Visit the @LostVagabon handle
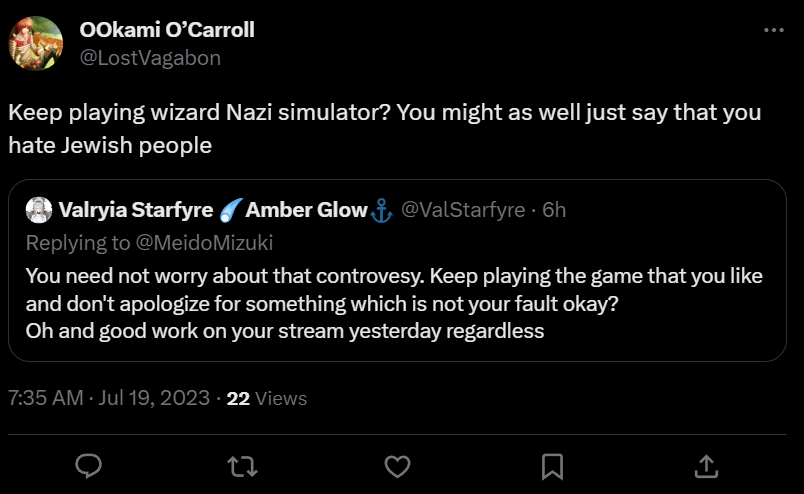The image size is (804, 494). (150, 58)
